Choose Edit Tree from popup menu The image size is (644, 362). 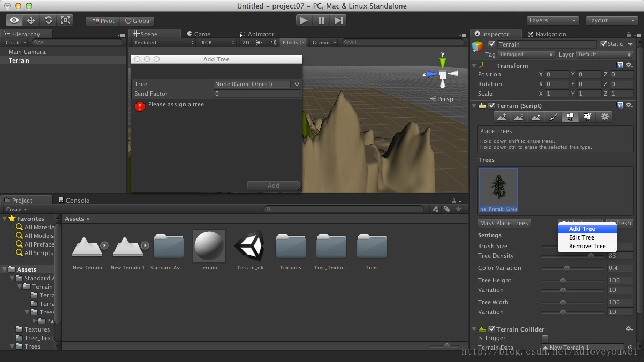point(587,237)
